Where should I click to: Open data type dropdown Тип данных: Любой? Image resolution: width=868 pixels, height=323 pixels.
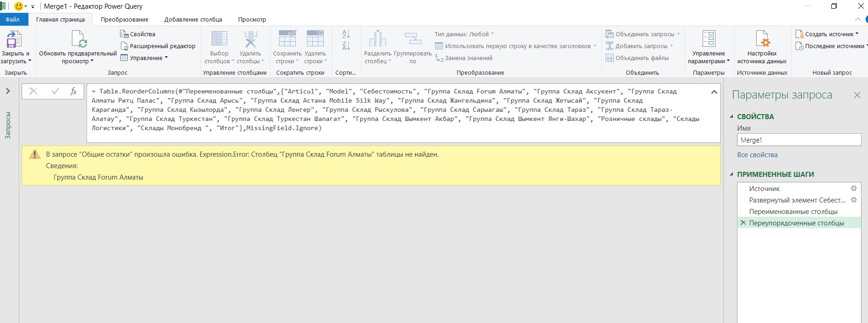pos(464,34)
